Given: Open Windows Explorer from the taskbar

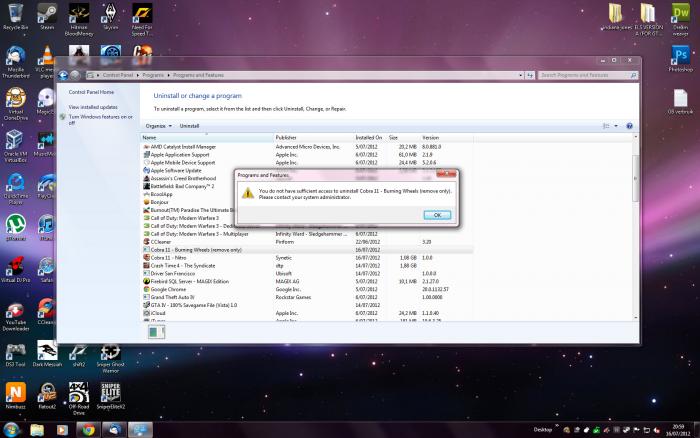Looking at the screenshot, I should click(x=37, y=430).
